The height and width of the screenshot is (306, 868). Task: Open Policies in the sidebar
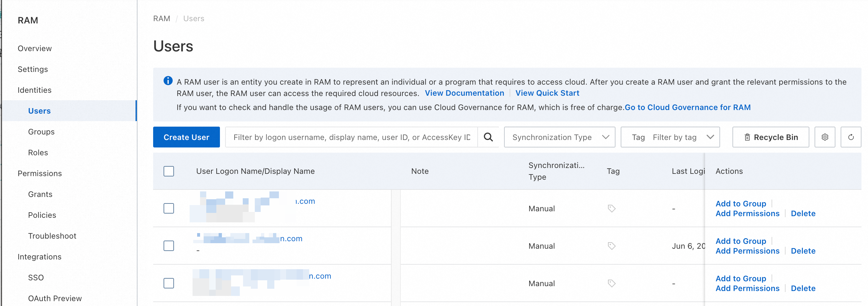[42, 215]
